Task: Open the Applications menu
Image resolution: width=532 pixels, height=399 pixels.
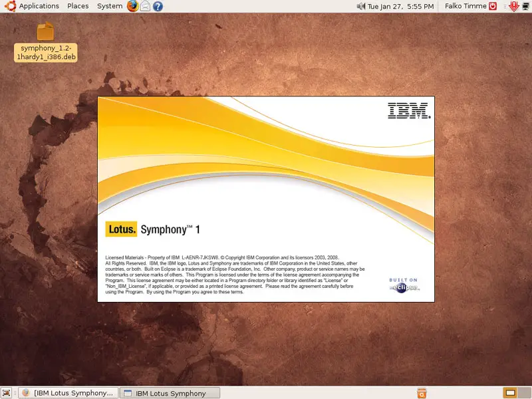Action: (x=31, y=6)
